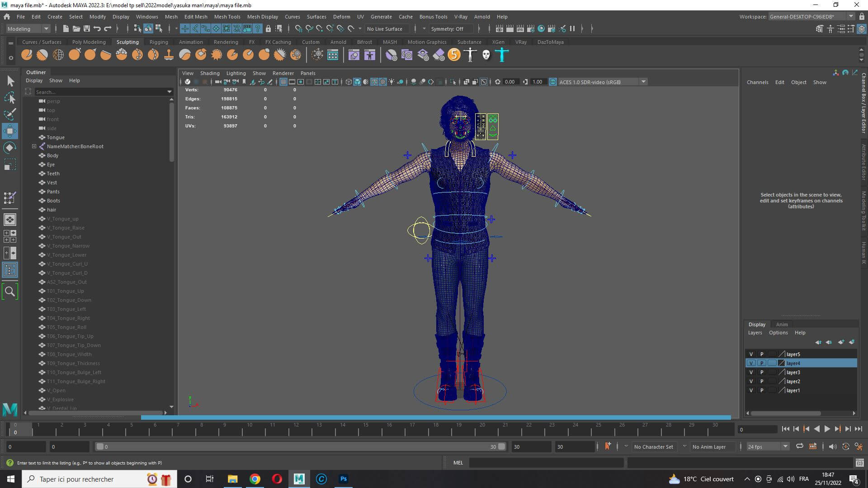
Task: Click Symmetry: Off button
Action: pos(447,28)
